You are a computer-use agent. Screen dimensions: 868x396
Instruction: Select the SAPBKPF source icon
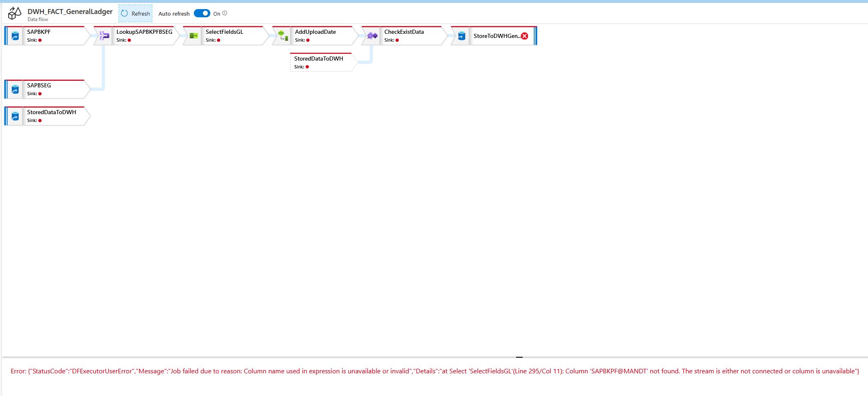[x=15, y=36]
